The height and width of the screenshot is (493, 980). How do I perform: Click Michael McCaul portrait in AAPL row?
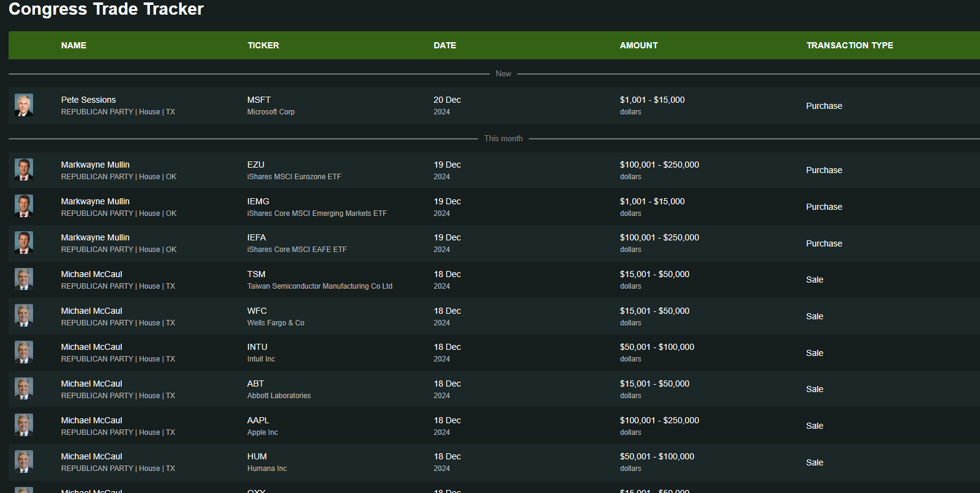[x=24, y=426]
